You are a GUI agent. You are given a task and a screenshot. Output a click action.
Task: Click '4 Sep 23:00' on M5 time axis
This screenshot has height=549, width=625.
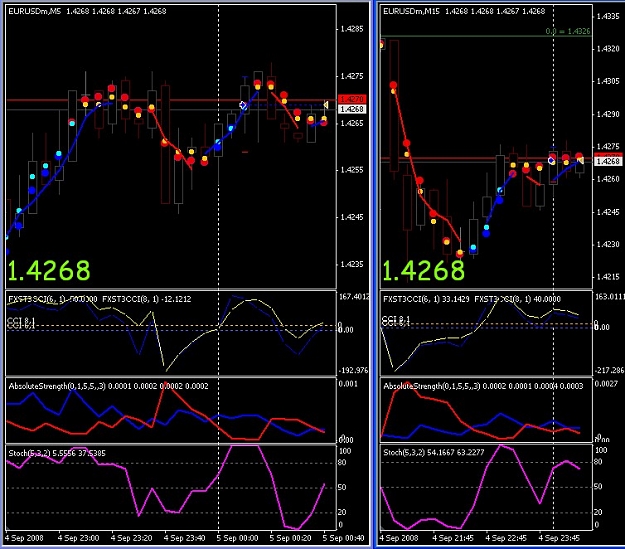79,538
